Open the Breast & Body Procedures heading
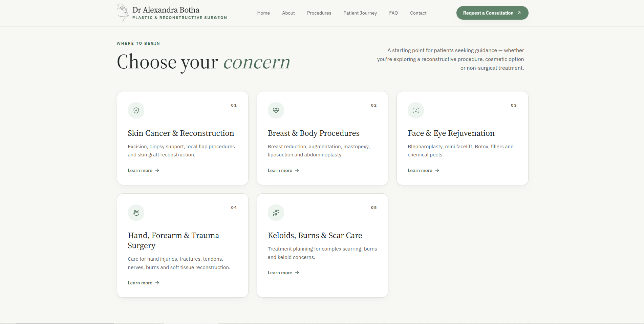Image resolution: width=644 pixels, height=324 pixels. [314, 133]
